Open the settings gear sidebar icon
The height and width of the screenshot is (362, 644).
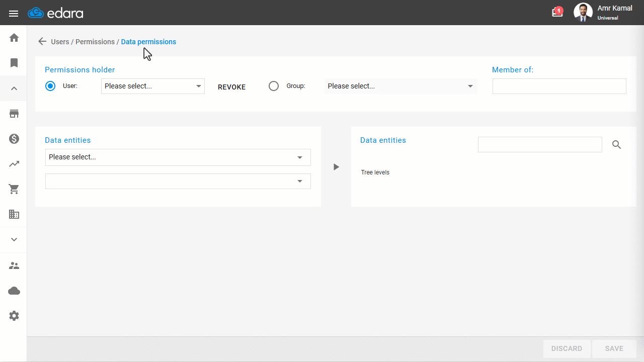[x=14, y=316]
